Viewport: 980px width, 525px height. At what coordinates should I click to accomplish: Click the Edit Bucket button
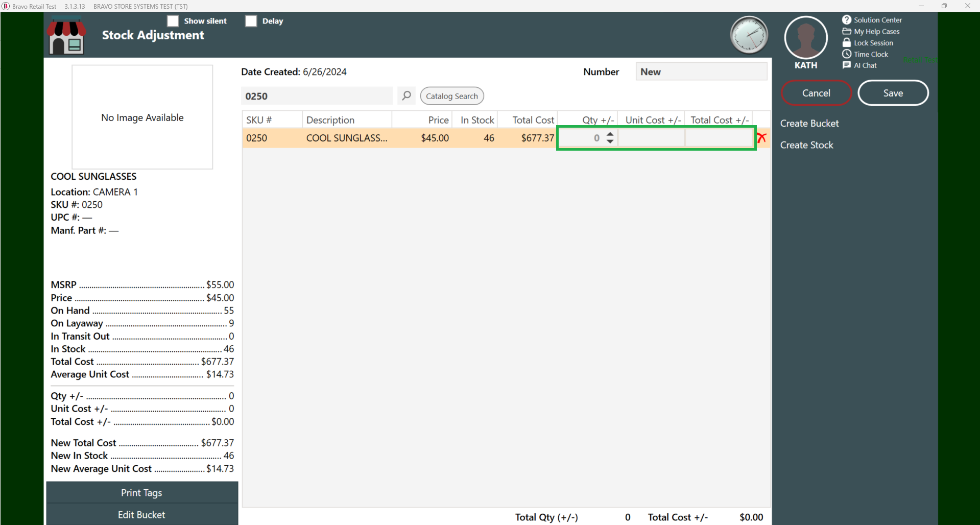[142, 515]
